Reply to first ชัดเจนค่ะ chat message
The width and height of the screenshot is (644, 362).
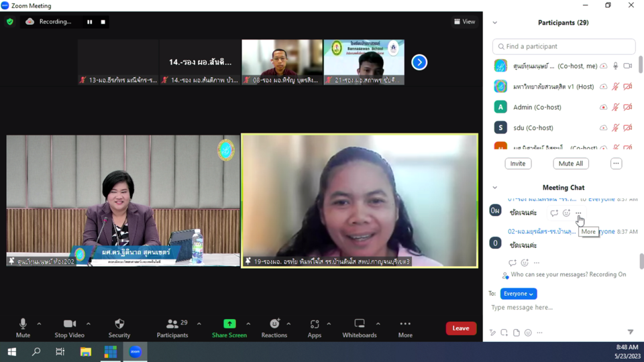[554, 213]
